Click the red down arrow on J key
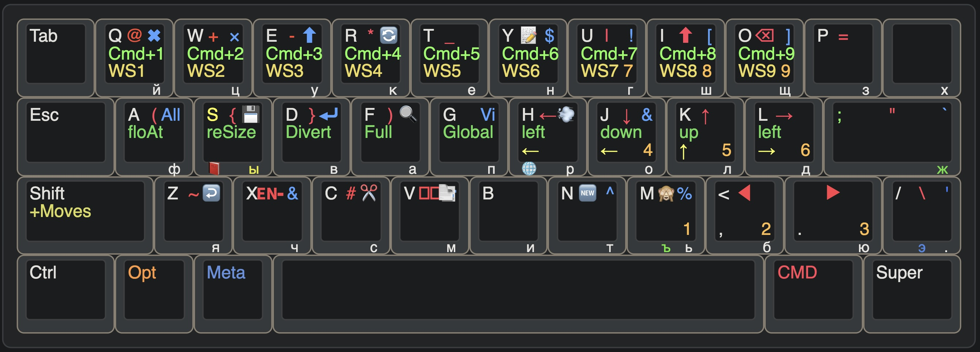980x352 pixels. click(x=626, y=116)
